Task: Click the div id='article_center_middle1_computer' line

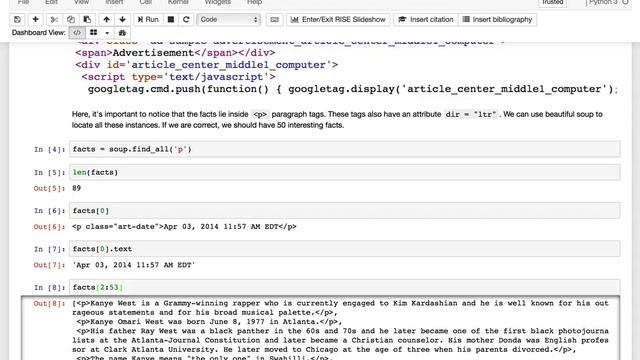Action: click(x=207, y=65)
